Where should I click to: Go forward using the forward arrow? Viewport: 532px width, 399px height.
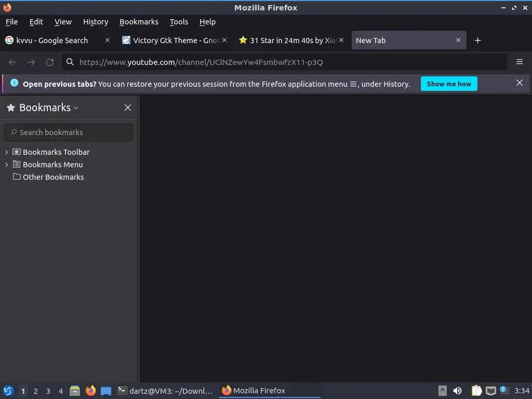click(x=31, y=62)
